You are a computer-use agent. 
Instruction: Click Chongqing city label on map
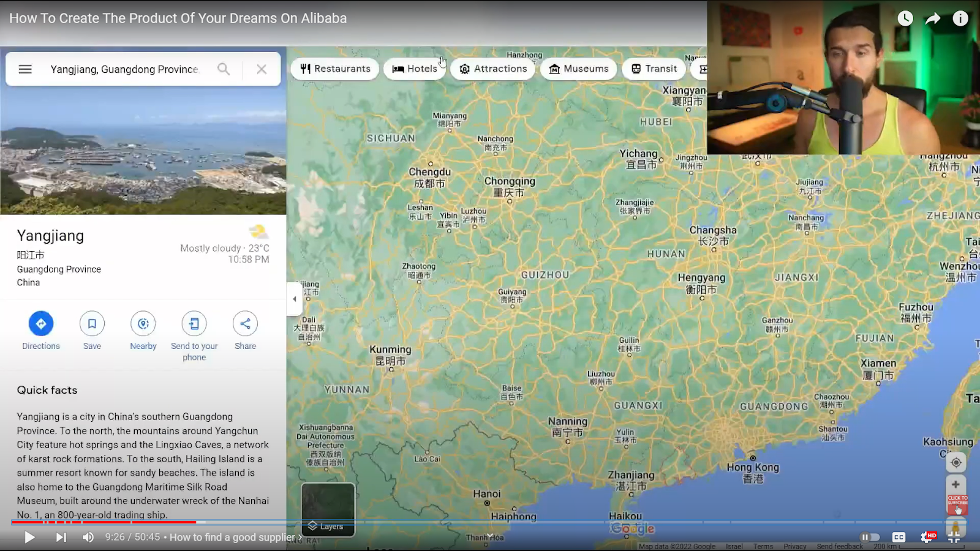point(510,187)
